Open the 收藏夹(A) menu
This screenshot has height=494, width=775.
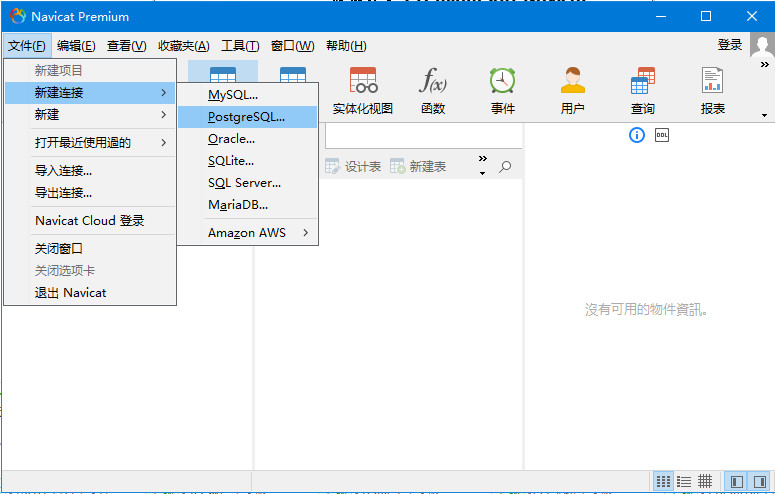pos(183,46)
